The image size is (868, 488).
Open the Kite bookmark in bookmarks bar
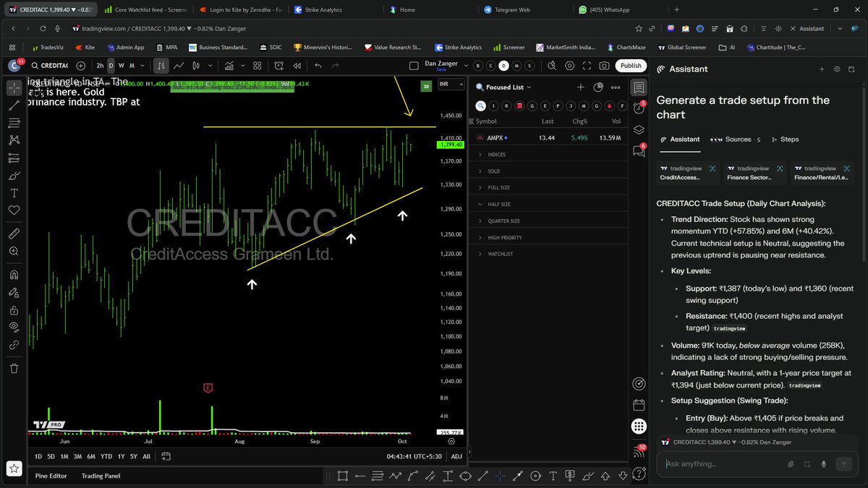85,47
